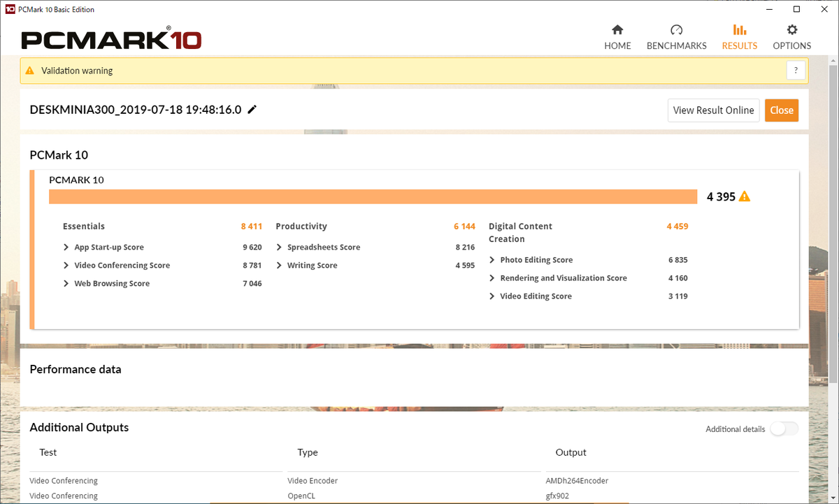Open the OPTIONS tab
The height and width of the screenshot is (504, 839).
click(x=791, y=38)
